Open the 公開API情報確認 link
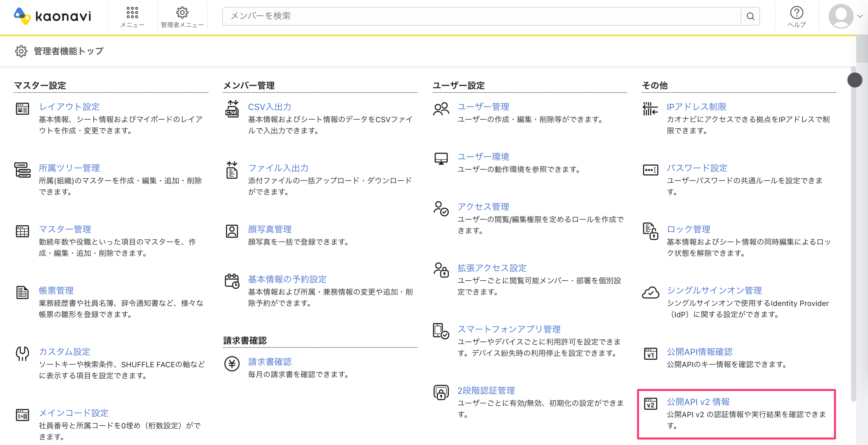The image size is (868, 445). (x=700, y=352)
